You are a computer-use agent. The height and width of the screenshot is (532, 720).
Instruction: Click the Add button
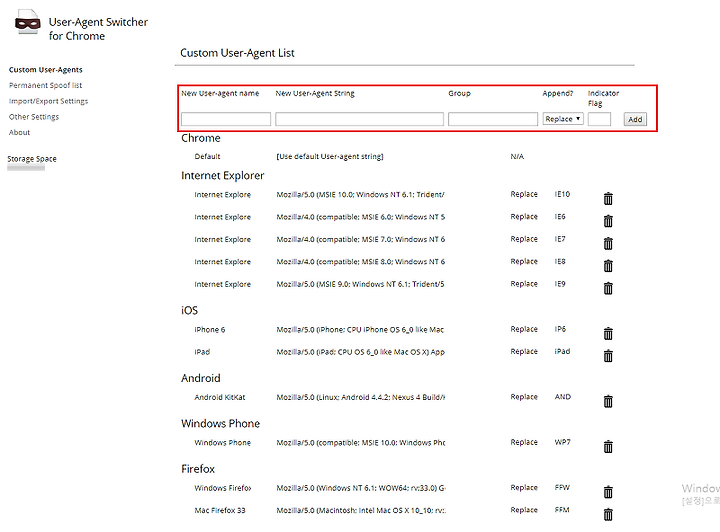point(635,119)
